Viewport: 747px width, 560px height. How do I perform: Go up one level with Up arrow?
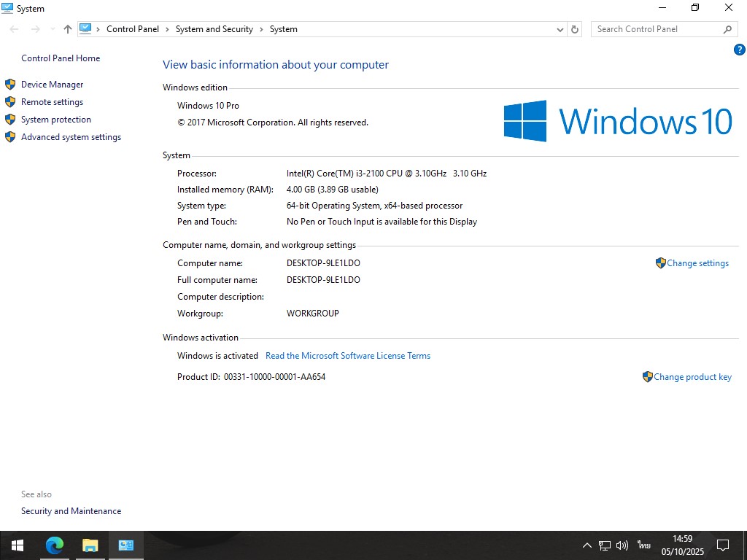(x=68, y=29)
